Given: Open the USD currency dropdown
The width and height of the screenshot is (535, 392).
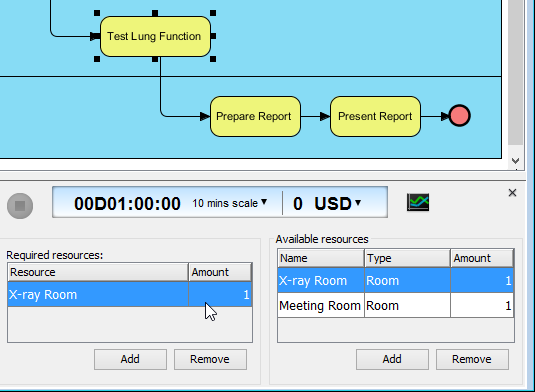Looking at the screenshot, I should tap(337, 203).
